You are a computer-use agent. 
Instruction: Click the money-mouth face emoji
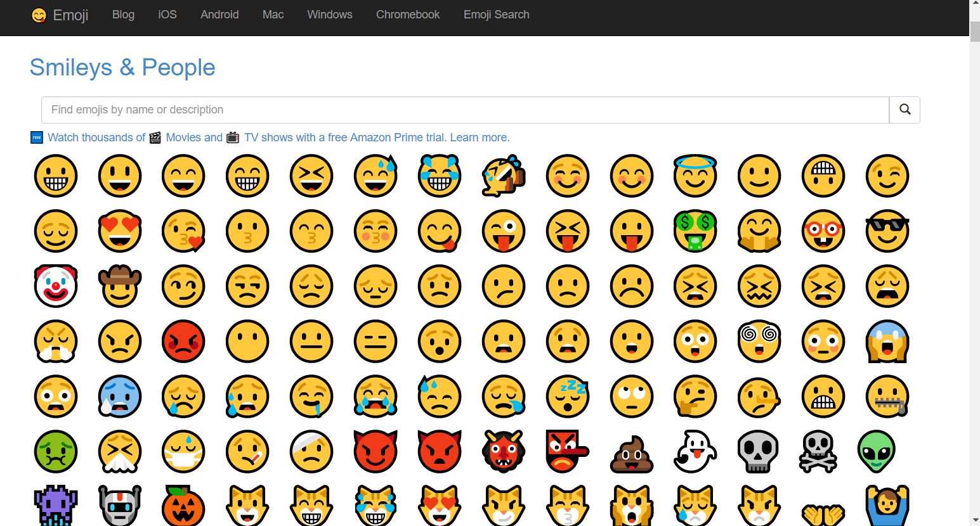pos(695,231)
